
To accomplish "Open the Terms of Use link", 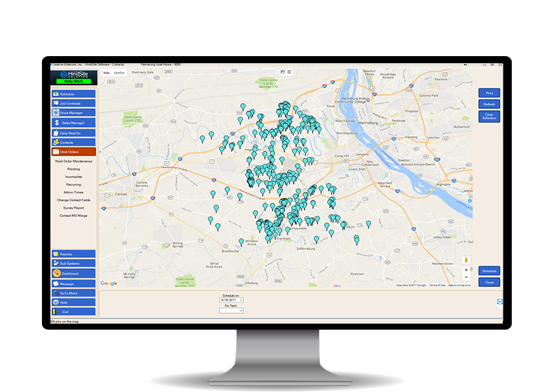I will coord(437,285).
